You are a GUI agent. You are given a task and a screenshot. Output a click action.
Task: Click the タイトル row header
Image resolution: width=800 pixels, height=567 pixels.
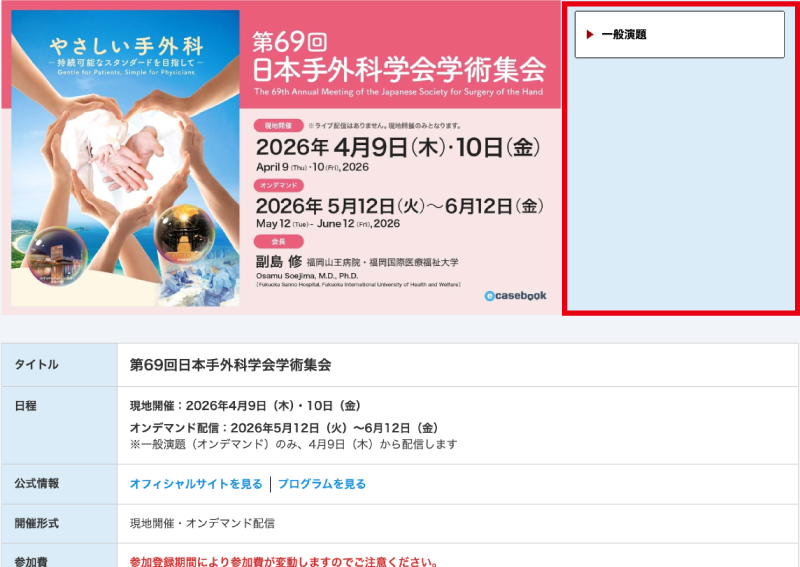click(x=59, y=365)
